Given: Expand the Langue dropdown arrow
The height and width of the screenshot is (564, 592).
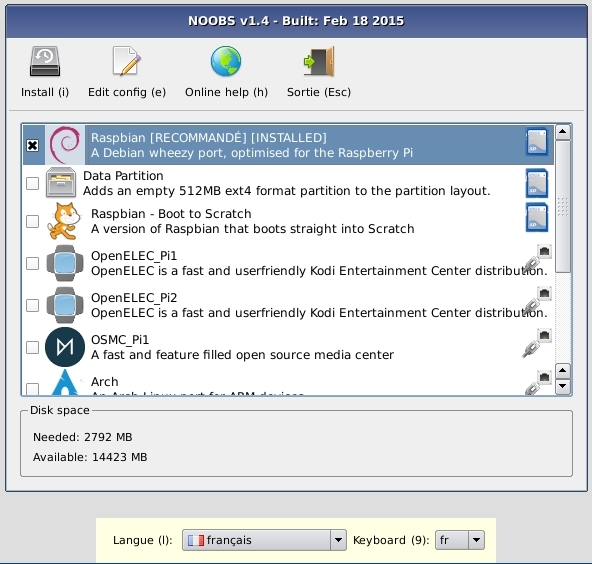Looking at the screenshot, I should [x=338, y=540].
